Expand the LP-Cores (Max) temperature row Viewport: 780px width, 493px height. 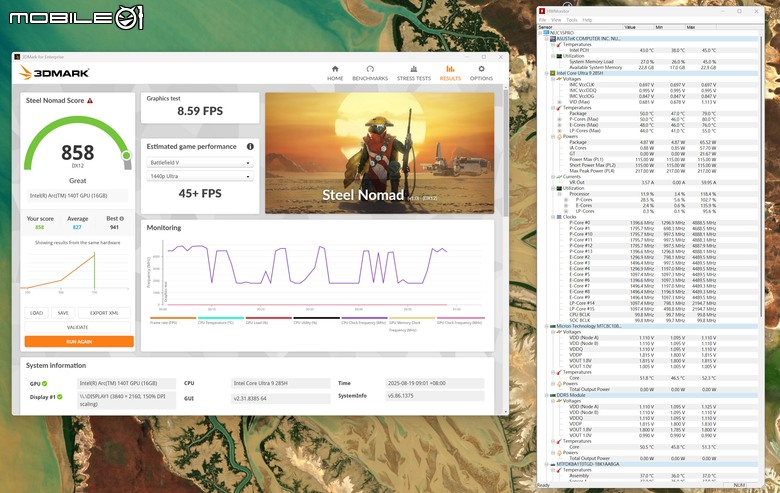click(x=559, y=130)
